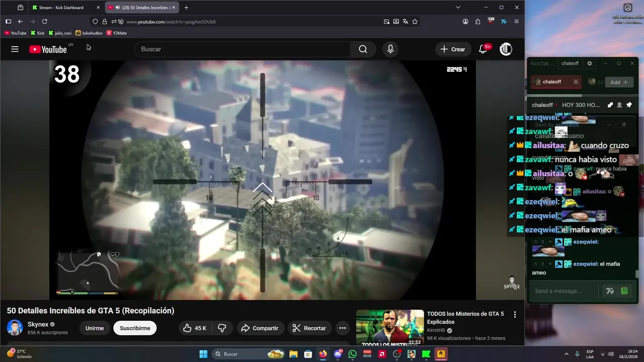Like the video with 45 K likes
Image resolution: width=644 pixels, height=362 pixels.
[x=195, y=328]
